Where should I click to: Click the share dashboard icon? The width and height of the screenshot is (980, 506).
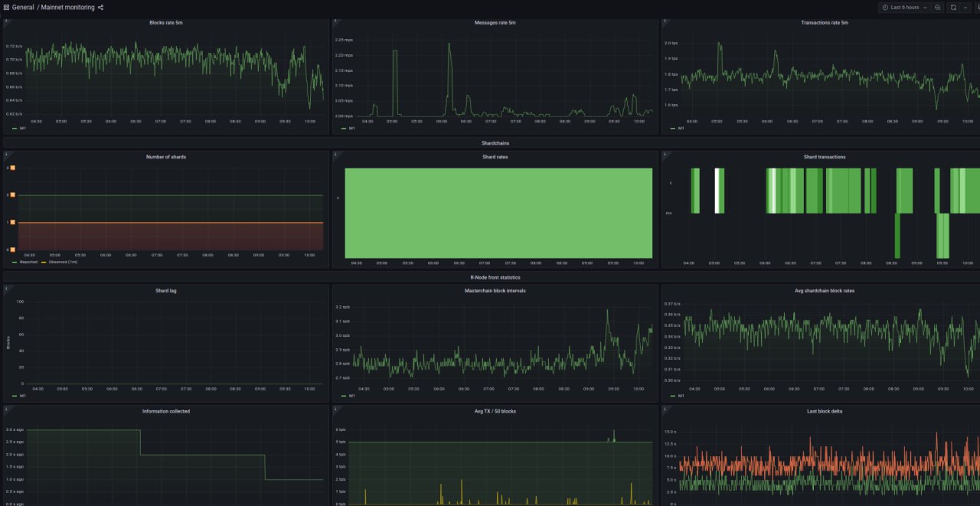(100, 8)
